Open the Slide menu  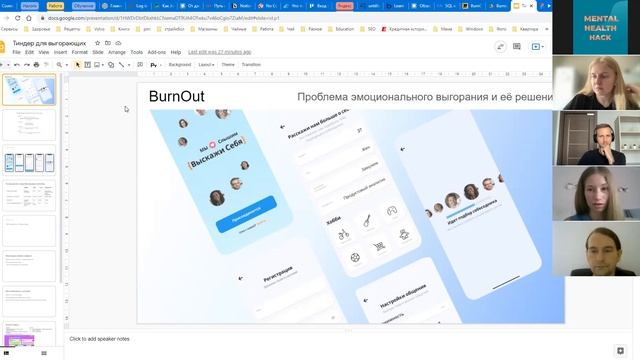(x=98, y=52)
